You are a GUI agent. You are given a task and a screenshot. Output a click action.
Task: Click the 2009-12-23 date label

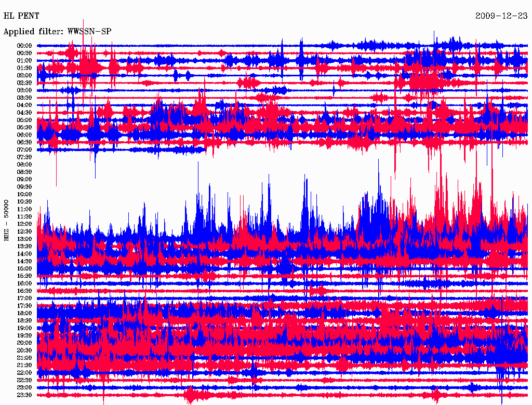click(501, 16)
